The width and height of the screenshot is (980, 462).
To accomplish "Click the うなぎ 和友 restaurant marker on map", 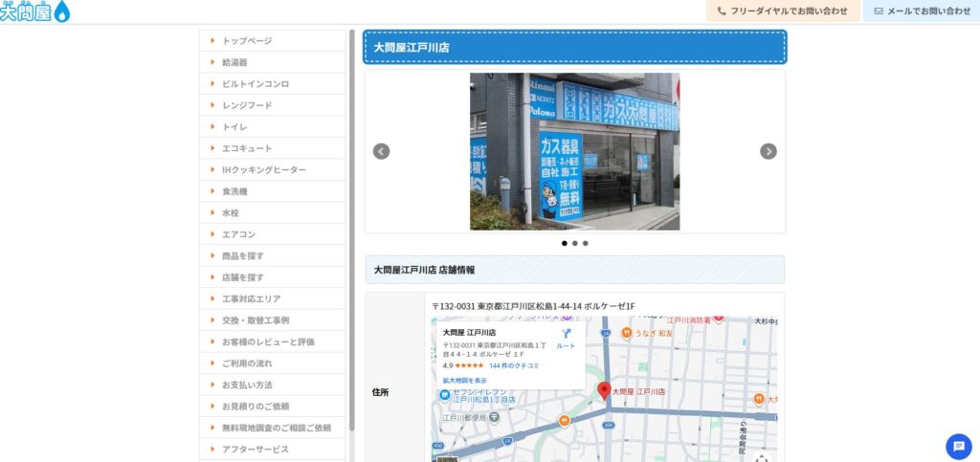I will pos(627,333).
